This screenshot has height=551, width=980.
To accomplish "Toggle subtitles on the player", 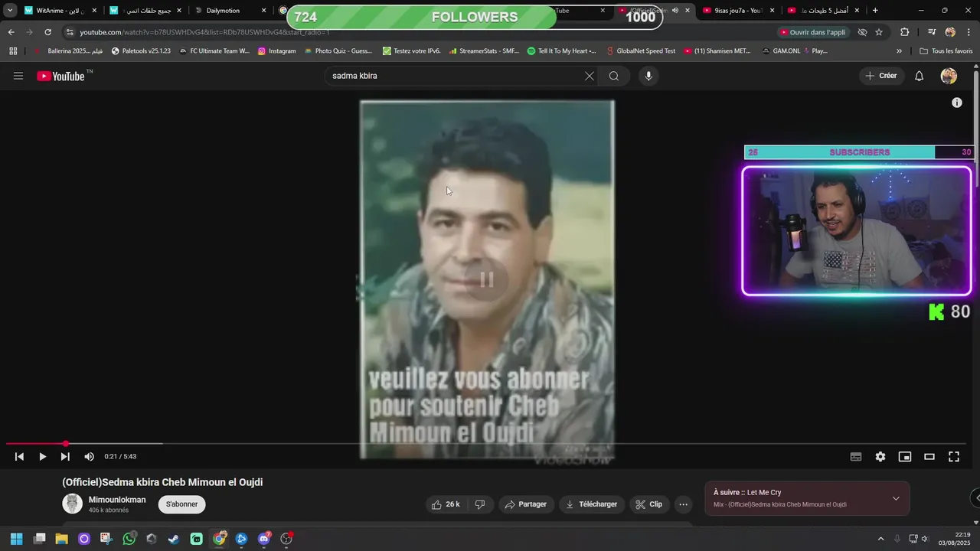I will tap(856, 457).
